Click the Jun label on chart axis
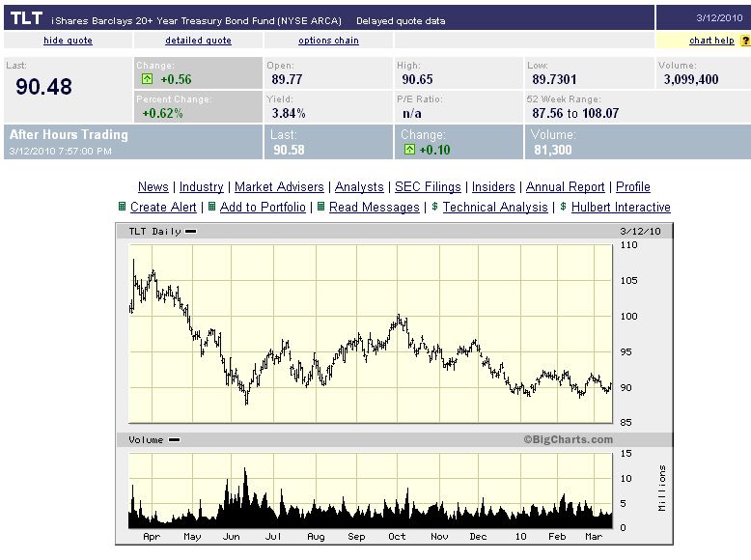Viewport: 751px width, 560px height. 232,537
